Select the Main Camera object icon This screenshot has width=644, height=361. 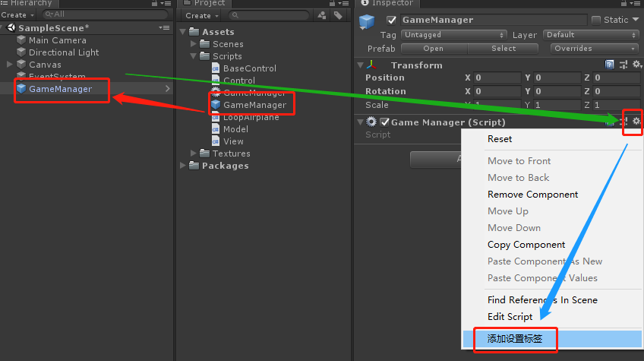[21, 40]
